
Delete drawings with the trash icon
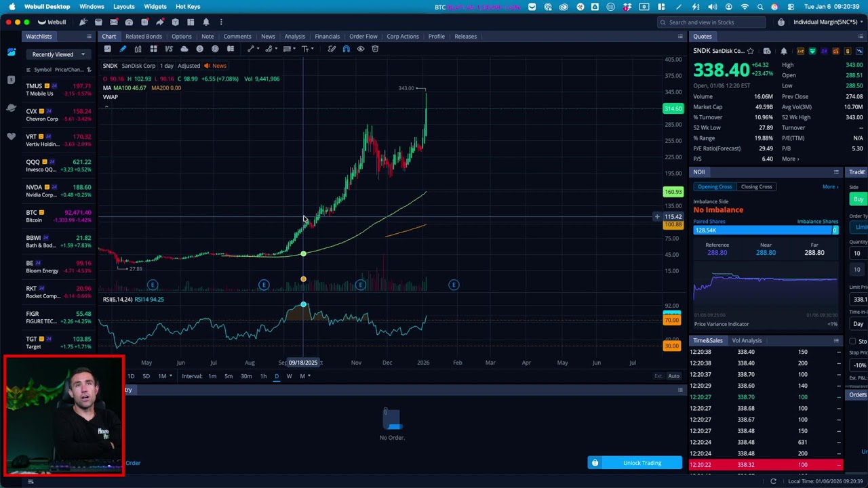[375, 49]
